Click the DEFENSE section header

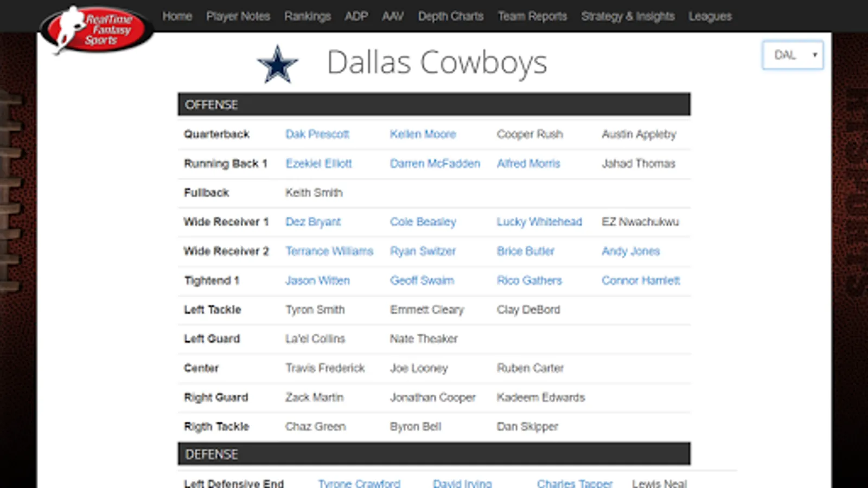tap(434, 454)
